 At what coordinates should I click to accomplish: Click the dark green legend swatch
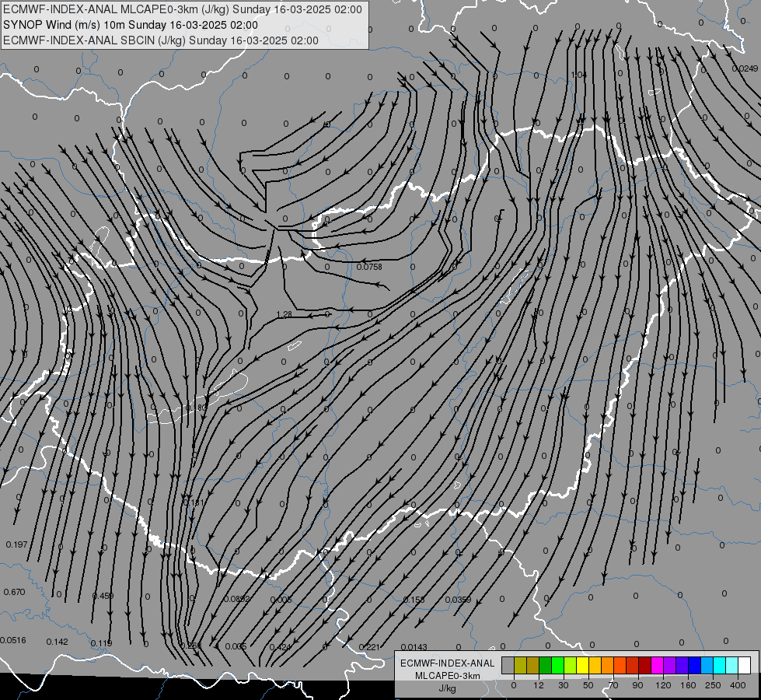pos(545,665)
